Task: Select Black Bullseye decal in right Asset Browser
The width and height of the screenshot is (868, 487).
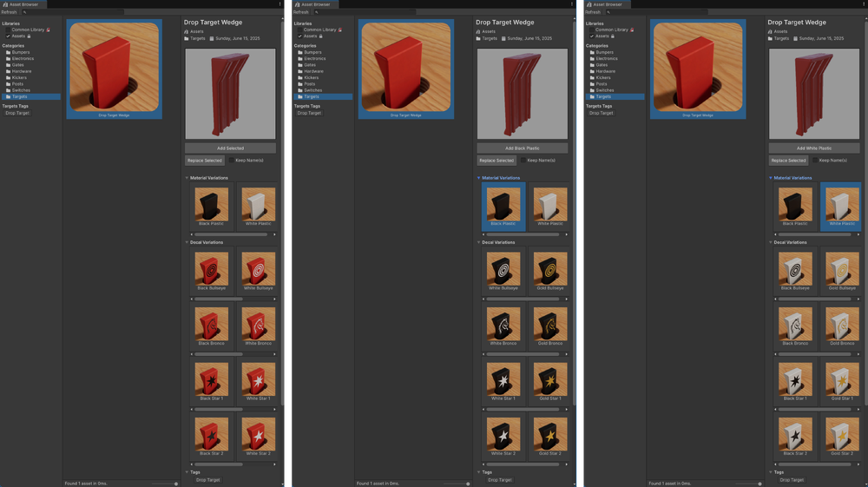Action: (x=795, y=271)
